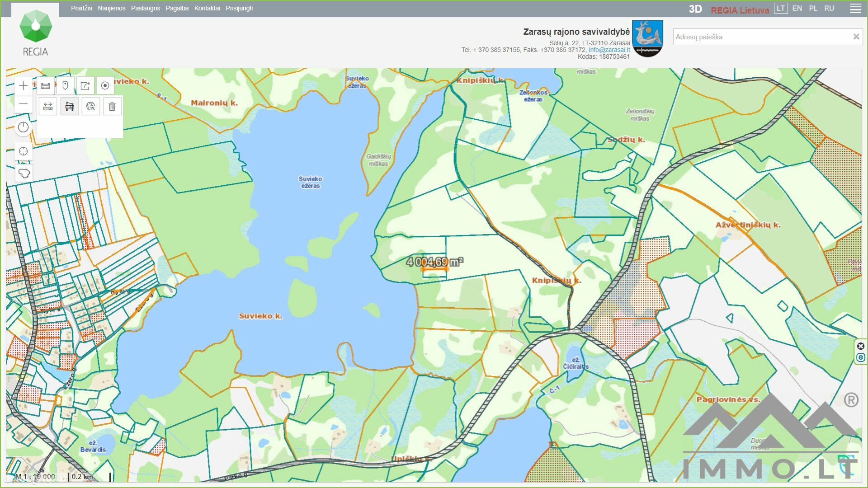Open the Paslaugos menu item
Viewport: 868px width, 488px height.
click(x=146, y=9)
